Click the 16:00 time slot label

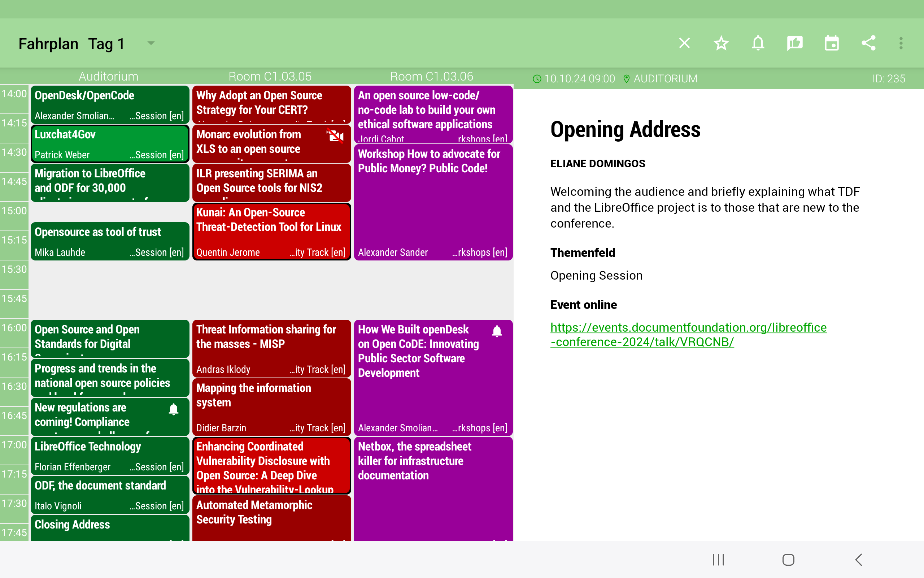14,328
